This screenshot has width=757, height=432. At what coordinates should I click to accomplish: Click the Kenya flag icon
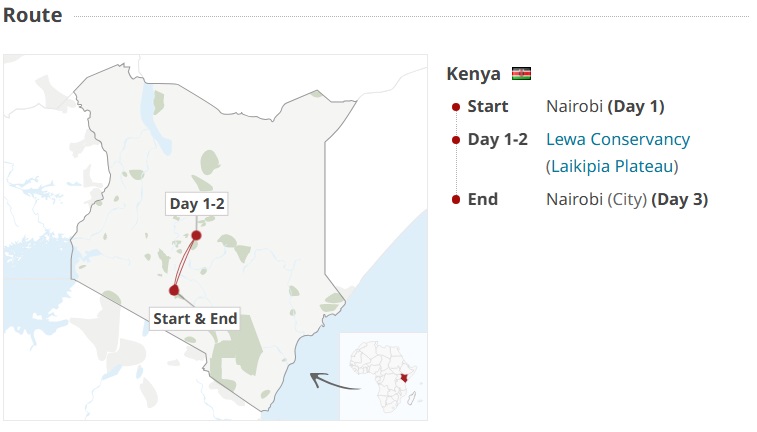tap(521, 74)
